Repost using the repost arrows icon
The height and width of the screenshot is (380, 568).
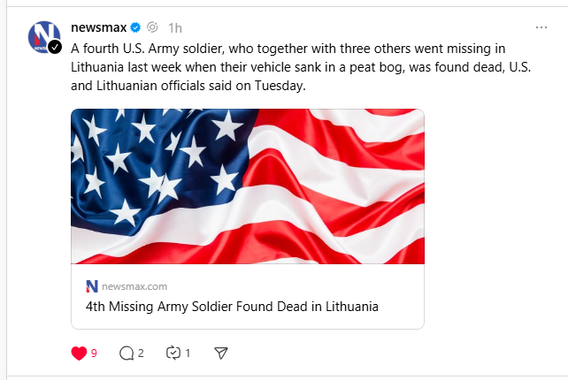point(173,353)
